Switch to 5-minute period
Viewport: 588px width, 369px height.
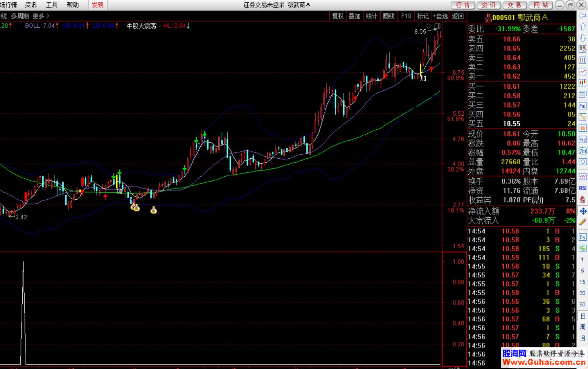(x=582, y=270)
